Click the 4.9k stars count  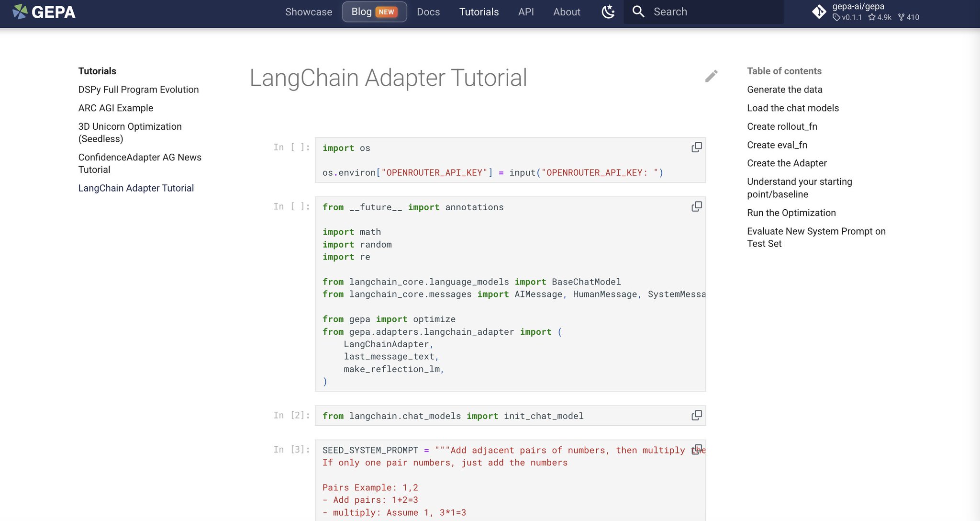[x=880, y=17]
